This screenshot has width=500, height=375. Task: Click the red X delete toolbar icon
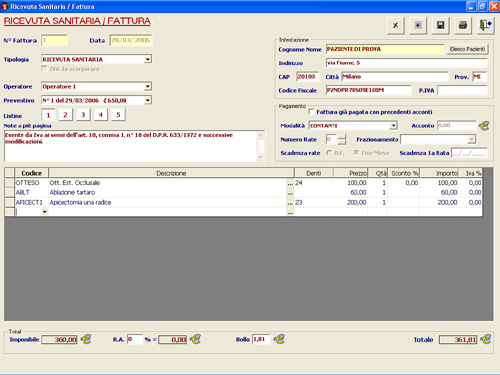pyautogui.click(x=396, y=25)
